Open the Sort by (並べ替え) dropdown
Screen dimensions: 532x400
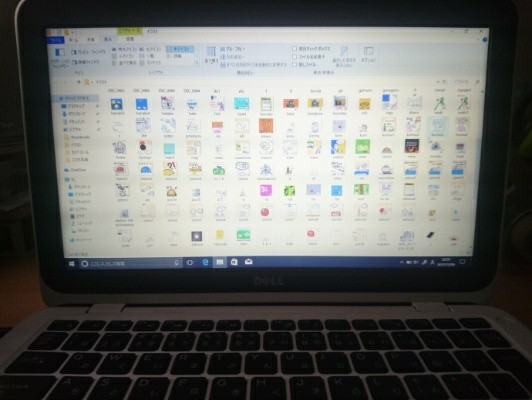pos(211,56)
